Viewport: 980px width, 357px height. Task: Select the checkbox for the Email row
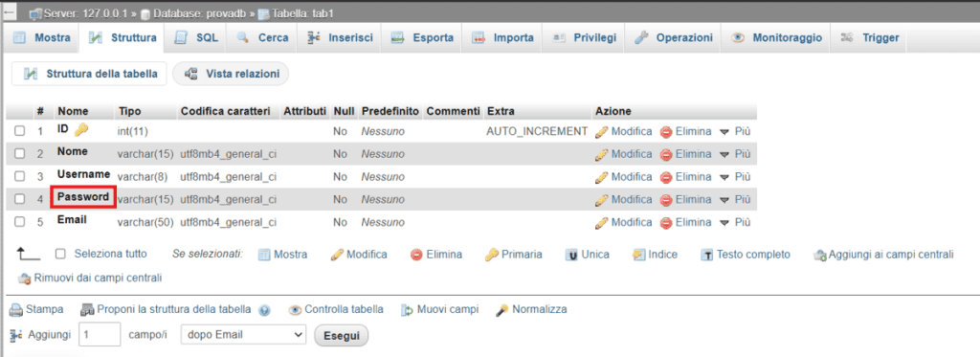pyautogui.click(x=20, y=221)
